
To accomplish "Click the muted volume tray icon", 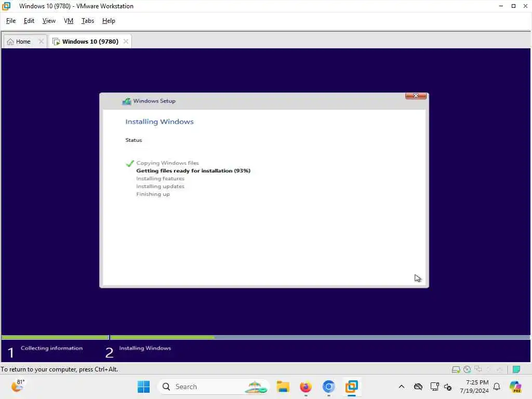I will [447, 387].
